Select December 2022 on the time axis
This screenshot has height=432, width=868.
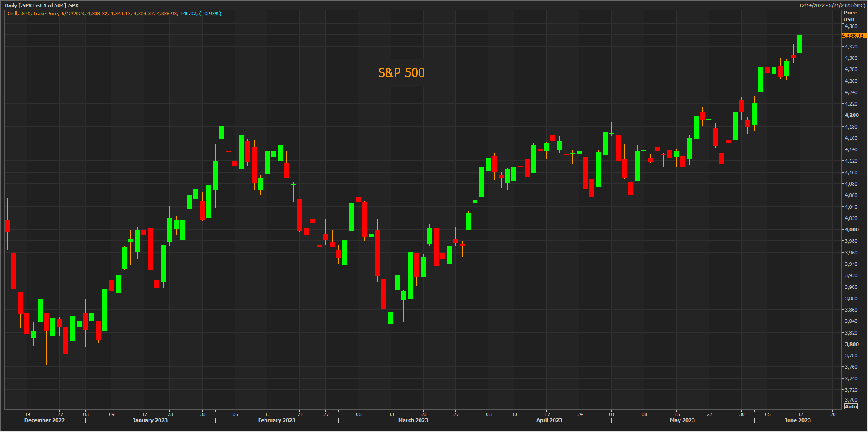point(44,421)
